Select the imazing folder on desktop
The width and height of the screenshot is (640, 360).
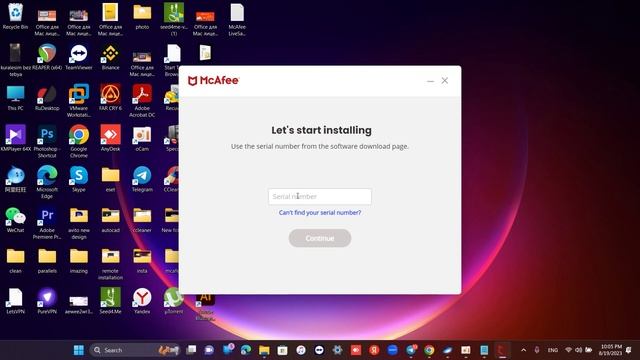tap(79, 260)
